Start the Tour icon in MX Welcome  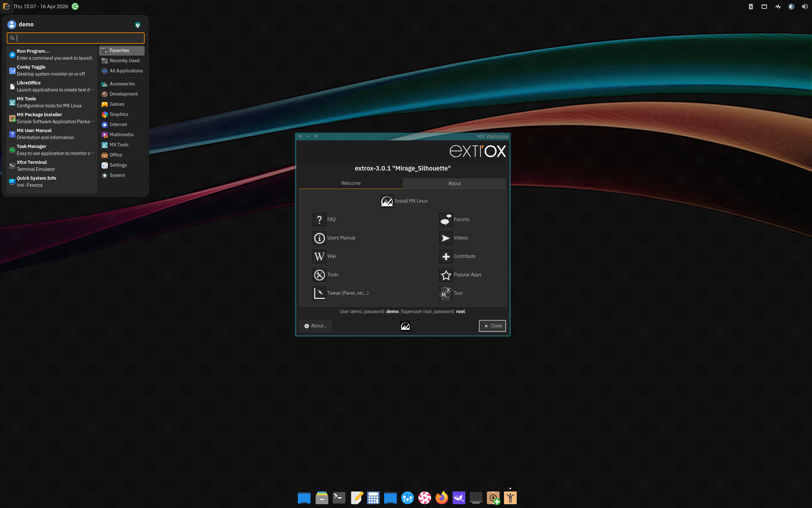[x=446, y=293]
